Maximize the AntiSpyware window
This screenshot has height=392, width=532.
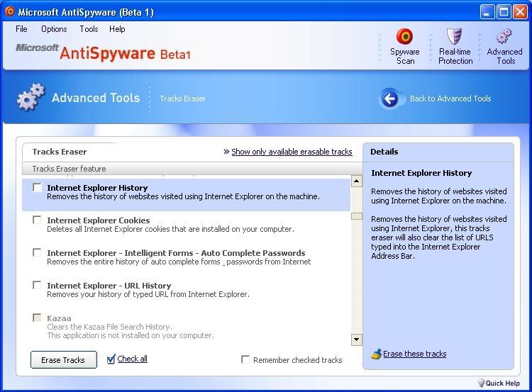point(504,12)
